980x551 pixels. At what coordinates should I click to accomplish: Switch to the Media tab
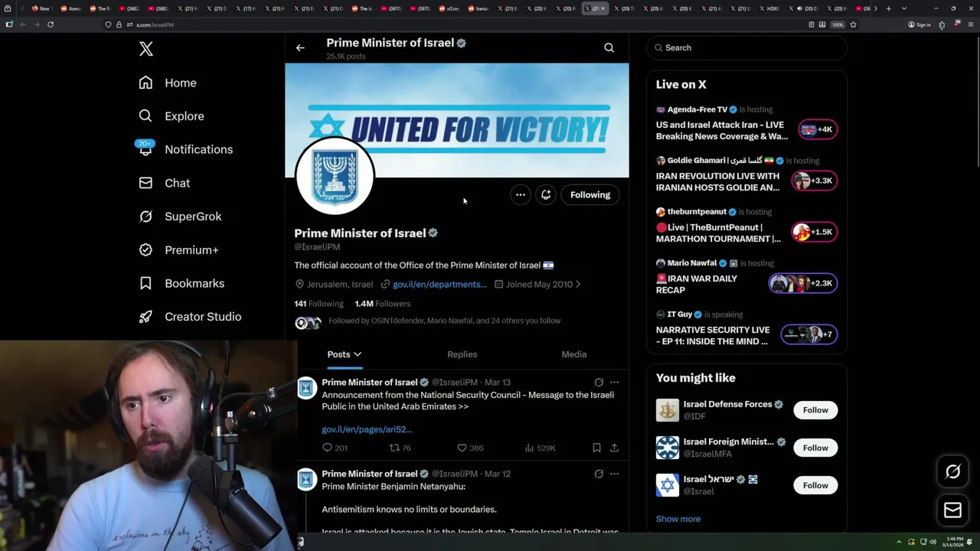[x=573, y=354]
